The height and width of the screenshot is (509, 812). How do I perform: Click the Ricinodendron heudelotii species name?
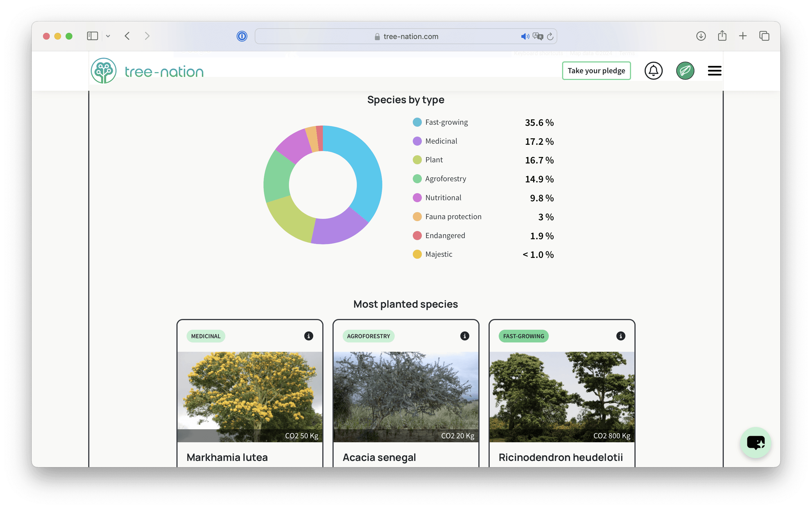pos(561,457)
